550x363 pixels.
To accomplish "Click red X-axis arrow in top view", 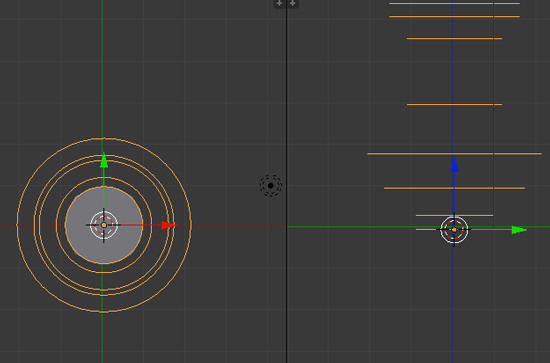I will click(169, 225).
